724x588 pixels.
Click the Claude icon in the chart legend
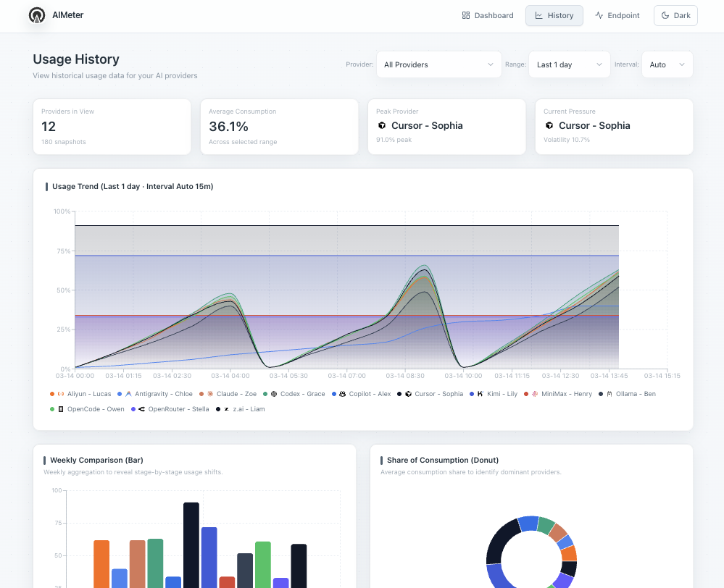(209, 394)
